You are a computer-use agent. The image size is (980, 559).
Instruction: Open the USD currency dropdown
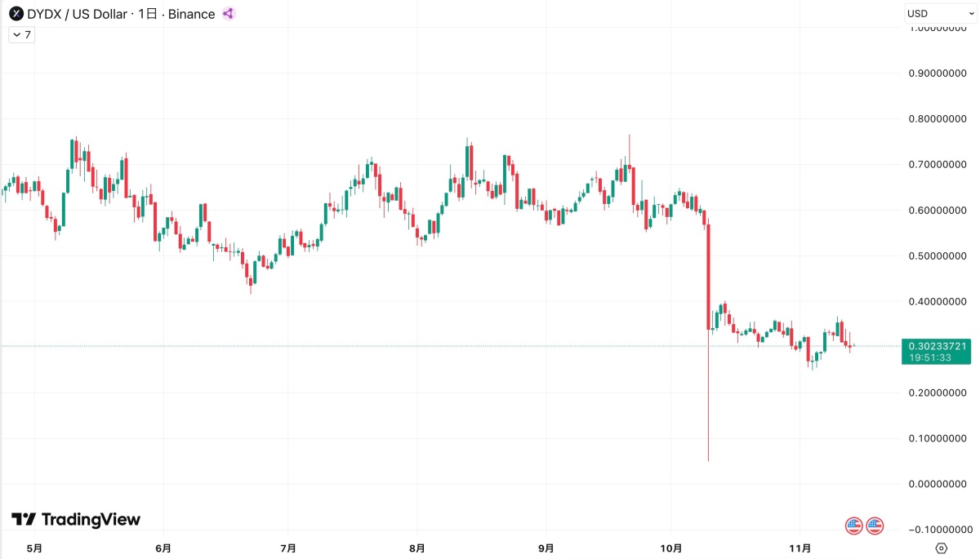[x=940, y=14]
